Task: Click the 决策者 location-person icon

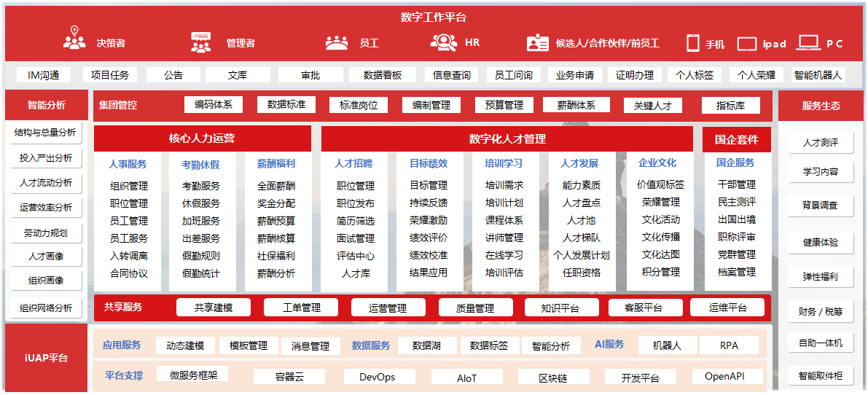Action: click(x=74, y=39)
